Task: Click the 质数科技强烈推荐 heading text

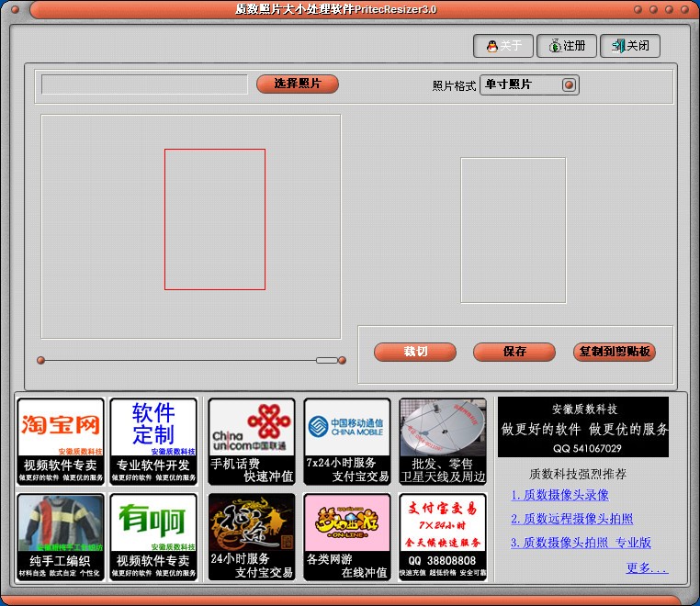Action: pos(578,474)
